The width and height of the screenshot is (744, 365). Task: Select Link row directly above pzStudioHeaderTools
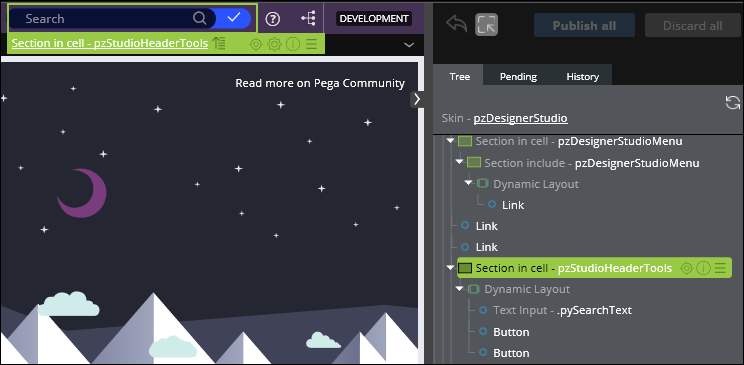click(x=486, y=247)
